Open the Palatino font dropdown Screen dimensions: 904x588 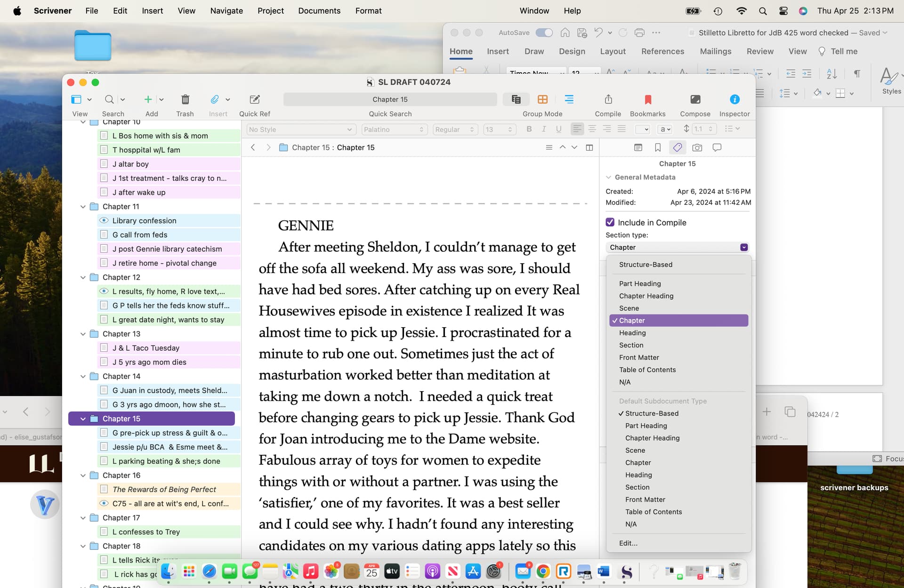[394, 129]
